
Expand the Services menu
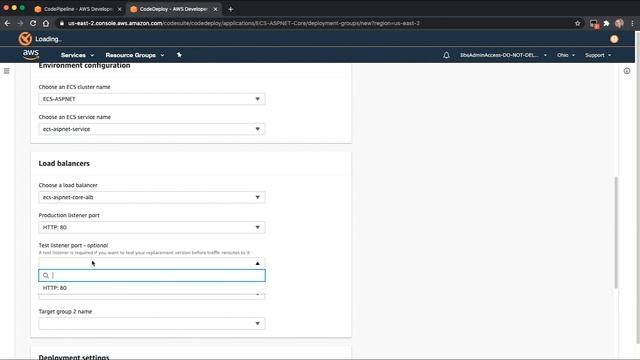pyautogui.click(x=77, y=55)
